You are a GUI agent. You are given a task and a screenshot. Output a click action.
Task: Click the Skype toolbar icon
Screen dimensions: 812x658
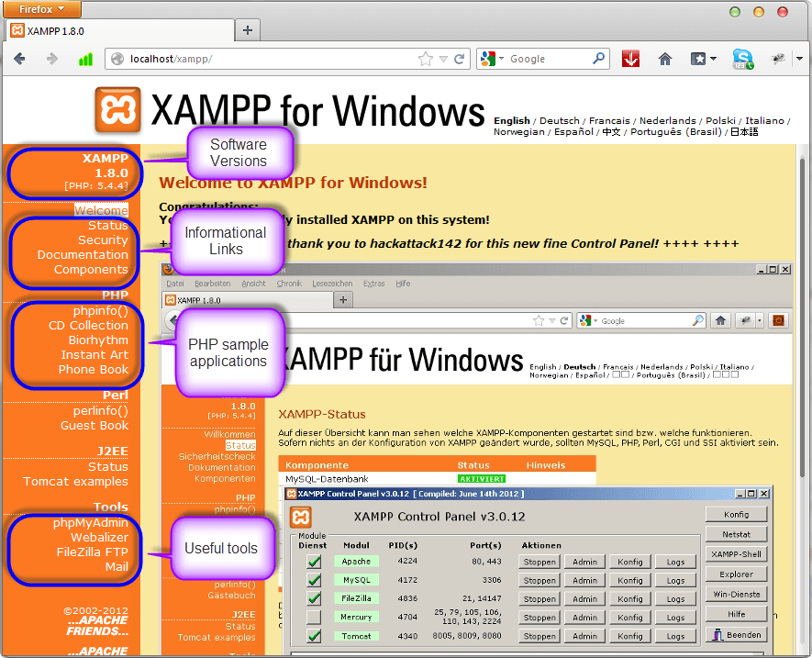(742, 59)
